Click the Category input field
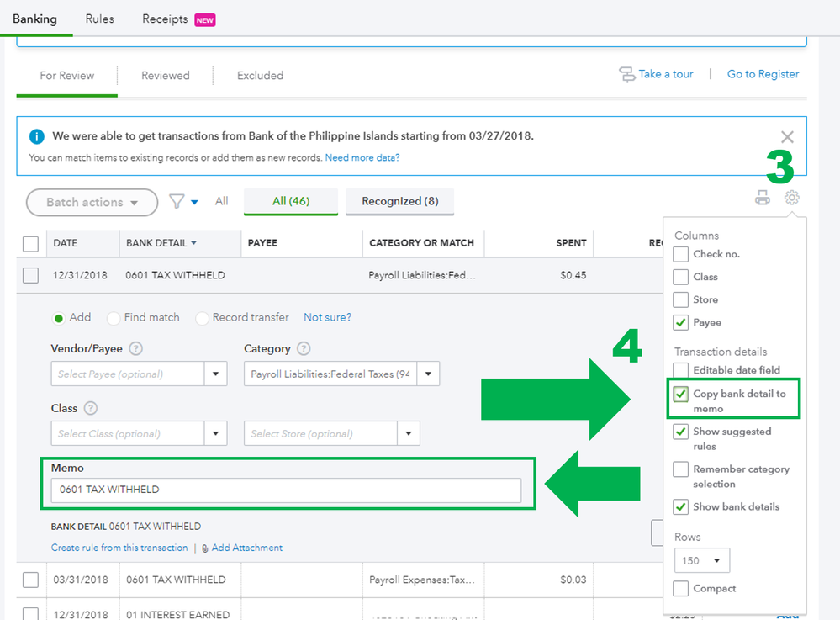The width and height of the screenshot is (840, 620). [330, 374]
